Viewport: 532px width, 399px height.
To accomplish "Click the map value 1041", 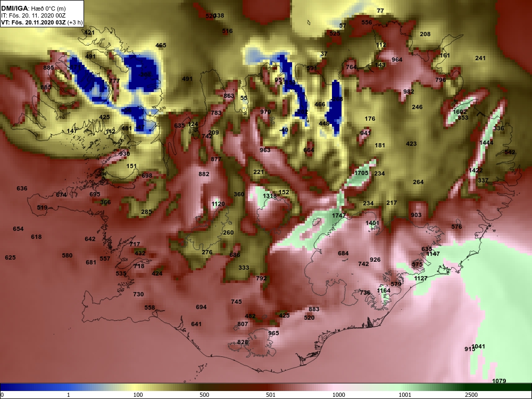I will pyautogui.click(x=478, y=346).
